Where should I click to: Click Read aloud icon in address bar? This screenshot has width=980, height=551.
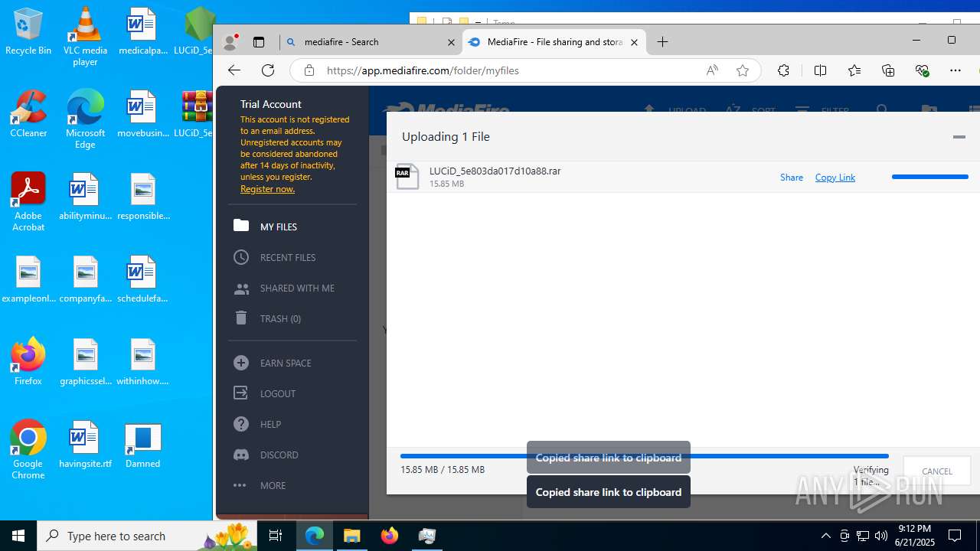click(x=712, y=70)
